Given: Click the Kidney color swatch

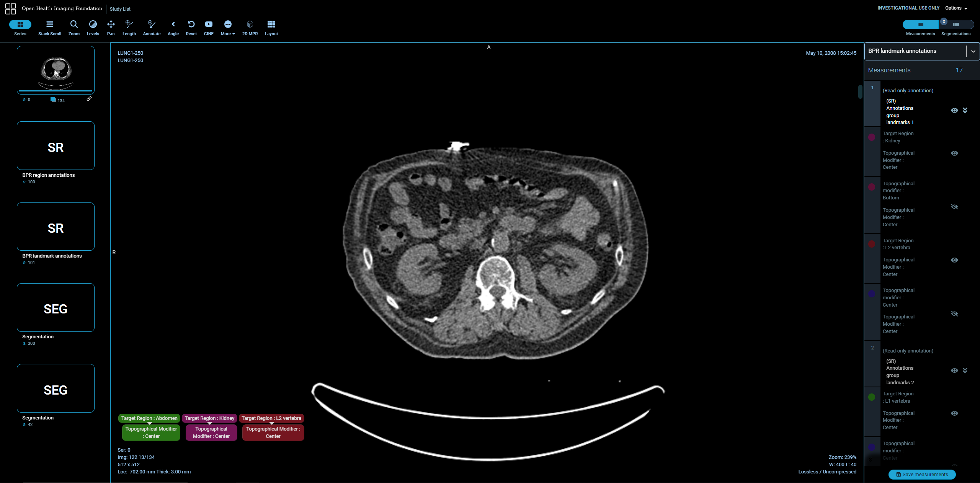Looking at the screenshot, I should pyautogui.click(x=872, y=137).
